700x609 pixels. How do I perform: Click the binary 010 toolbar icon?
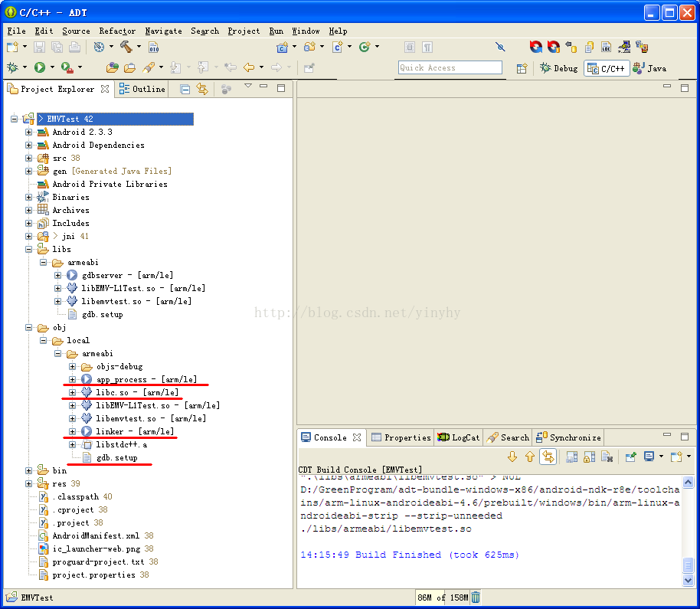point(154,47)
